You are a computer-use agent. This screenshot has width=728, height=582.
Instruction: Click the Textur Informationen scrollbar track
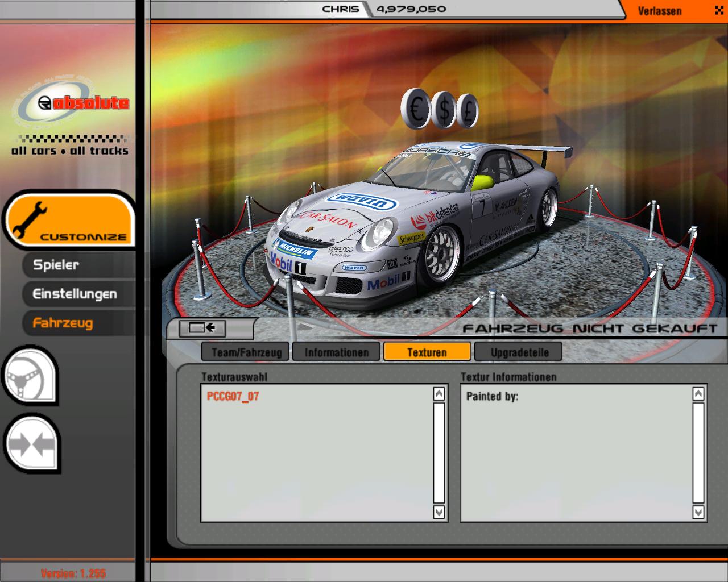tap(698, 452)
